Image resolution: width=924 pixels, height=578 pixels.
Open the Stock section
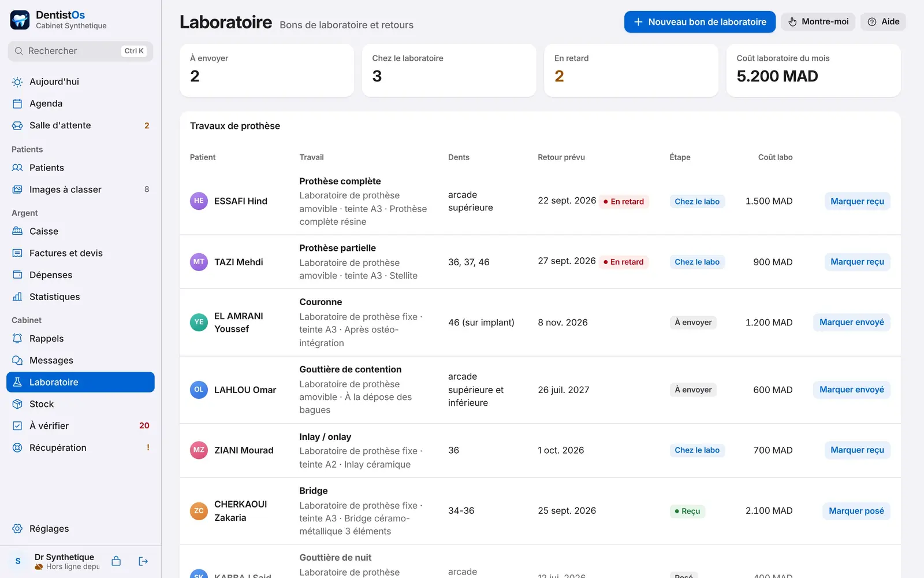[x=80, y=404]
